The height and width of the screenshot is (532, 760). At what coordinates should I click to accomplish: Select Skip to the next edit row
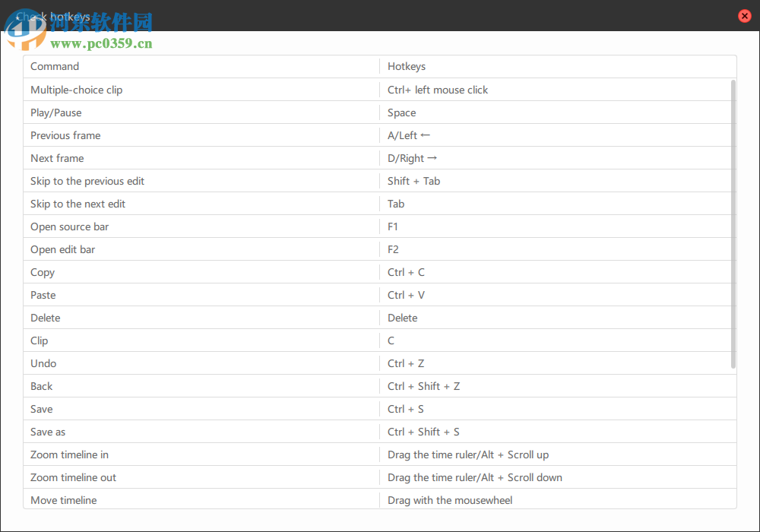coord(78,204)
